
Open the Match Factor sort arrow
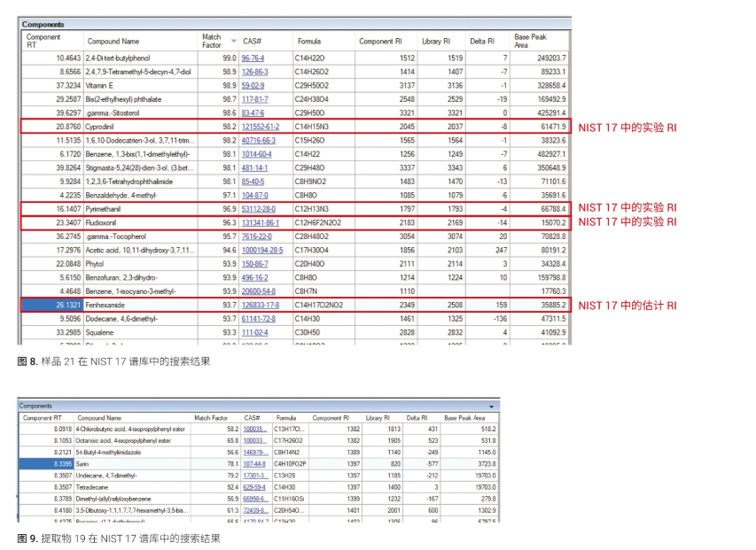click(234, 41)
